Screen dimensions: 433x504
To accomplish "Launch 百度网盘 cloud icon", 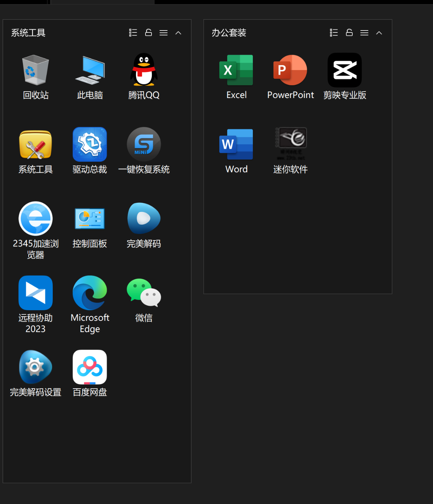I will 90,367.
